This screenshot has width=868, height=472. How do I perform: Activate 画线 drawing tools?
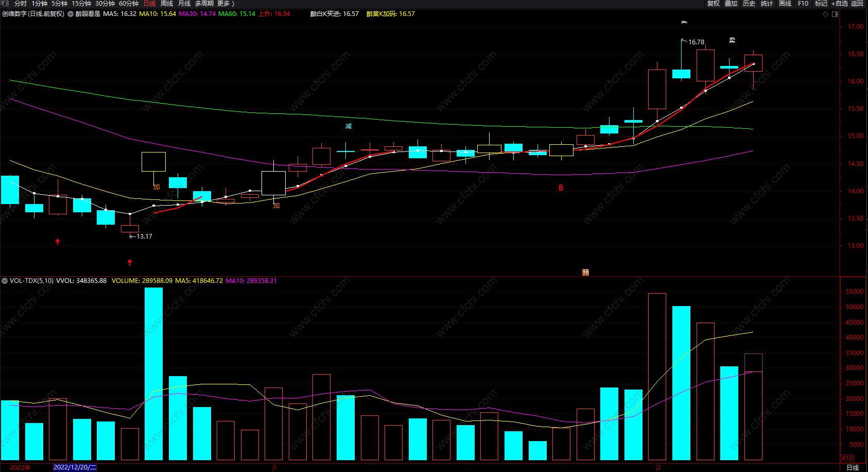coord(785,4)
